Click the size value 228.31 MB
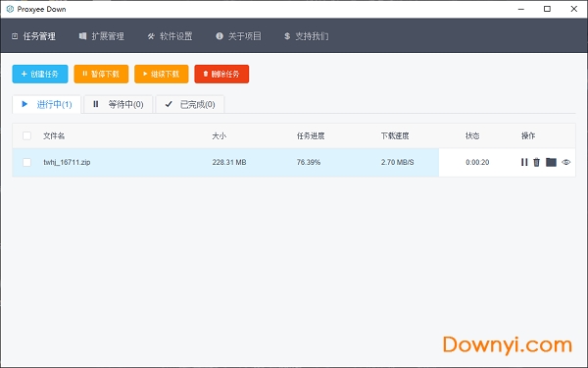This screenshot has width=588, height=368. click(229, 162)
